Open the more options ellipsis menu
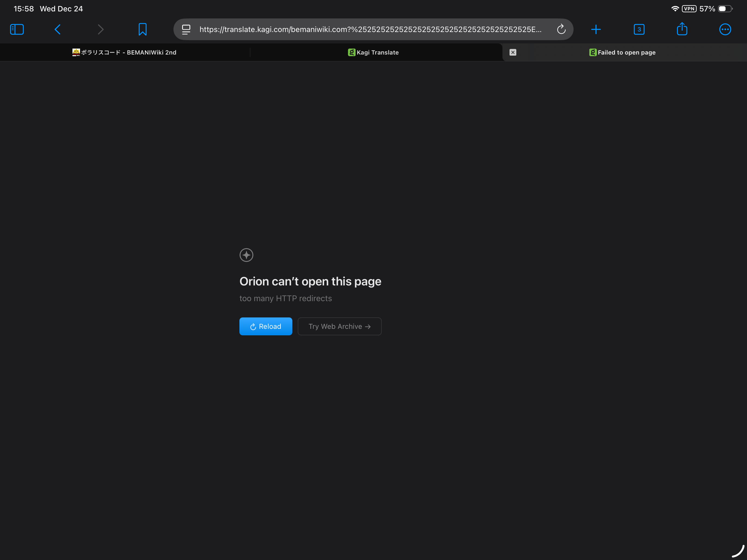Image resolution: width=747 pixels, height=560 pixels. 725,29
